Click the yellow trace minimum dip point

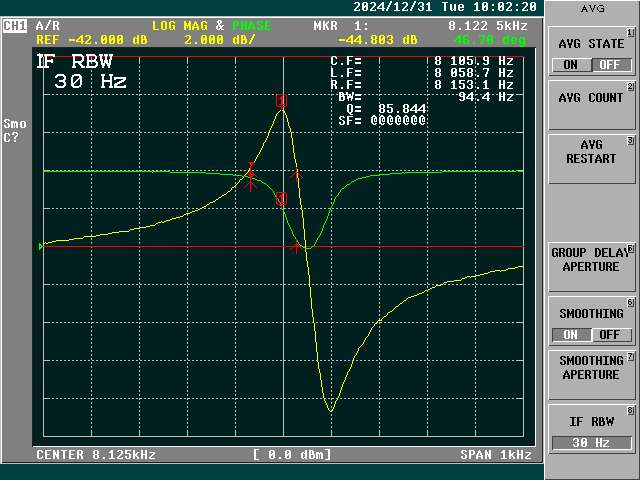click(330, 410)
